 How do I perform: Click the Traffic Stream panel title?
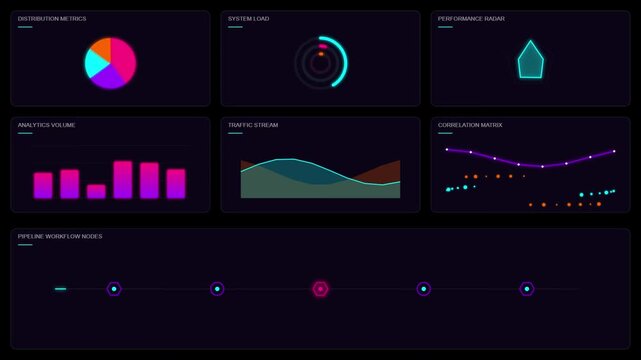(253, 125)
